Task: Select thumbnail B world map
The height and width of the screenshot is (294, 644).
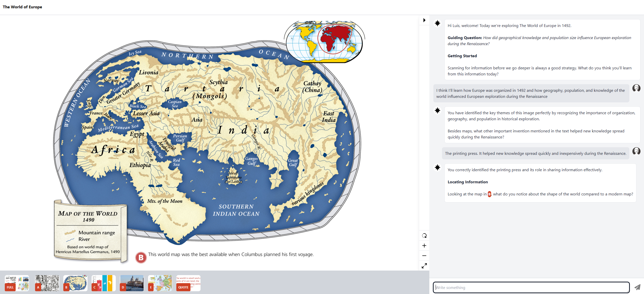Action: (75, 283)
